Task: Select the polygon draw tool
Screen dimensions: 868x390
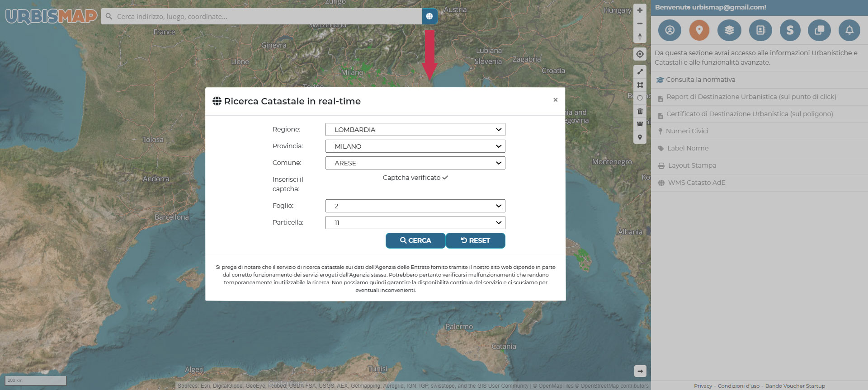Action: [640, 85]
